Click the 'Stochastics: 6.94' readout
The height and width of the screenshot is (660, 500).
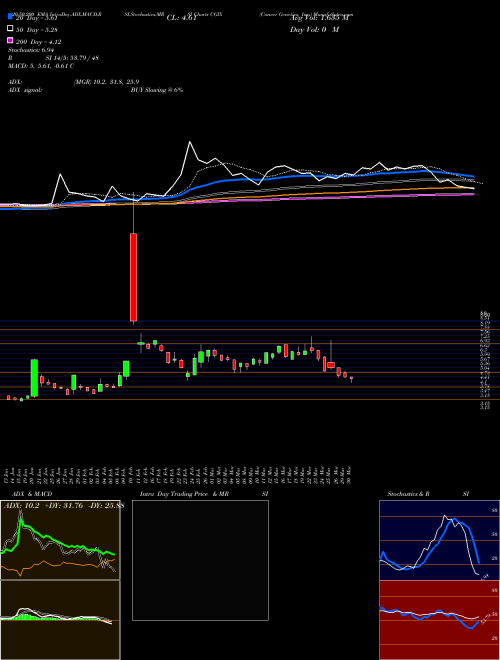pos(31,50)
